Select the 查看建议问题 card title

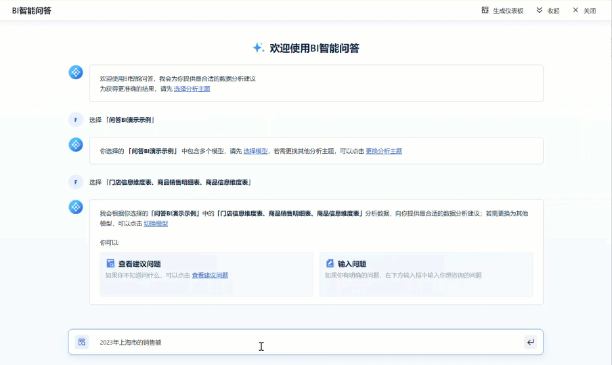[x=139, y=264]
